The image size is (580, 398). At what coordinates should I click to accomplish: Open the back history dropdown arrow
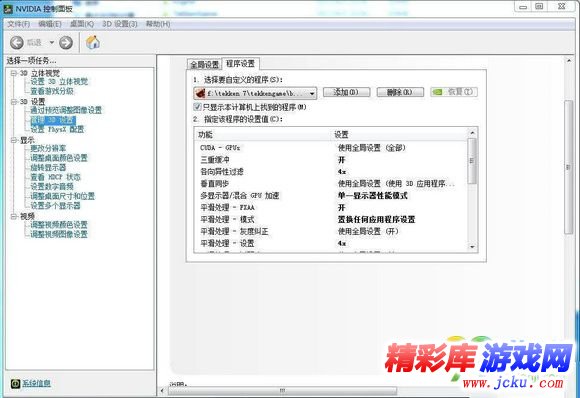tap(51, 43)
